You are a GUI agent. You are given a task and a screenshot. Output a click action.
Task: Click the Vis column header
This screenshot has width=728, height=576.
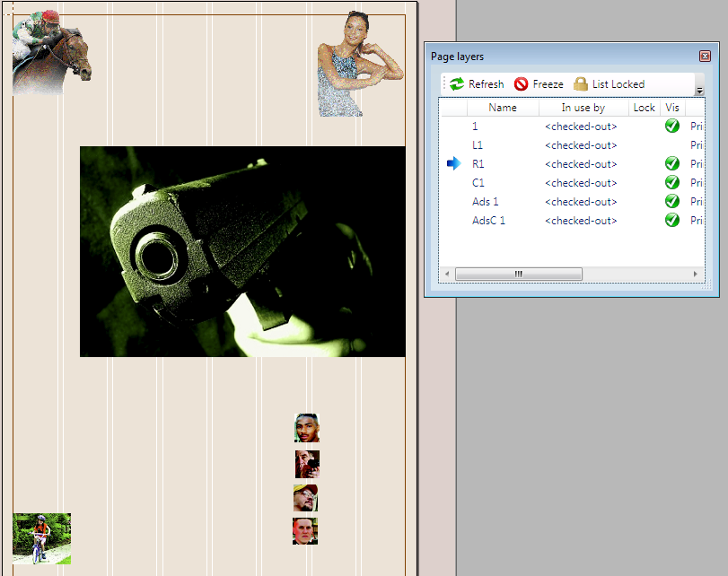click(x=672, y=108)
